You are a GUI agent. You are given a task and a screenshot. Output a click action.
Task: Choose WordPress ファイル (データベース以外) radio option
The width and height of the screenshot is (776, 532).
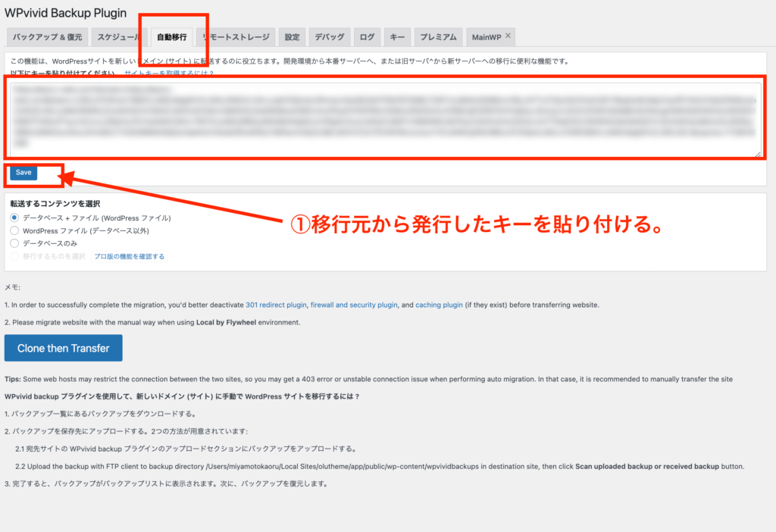tap(14, 230)
